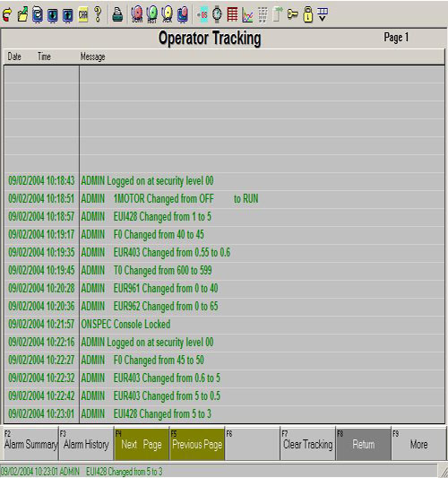Click the F8 Return button
This screenshot has height=478, width=448.
click(x=364, y=444)
